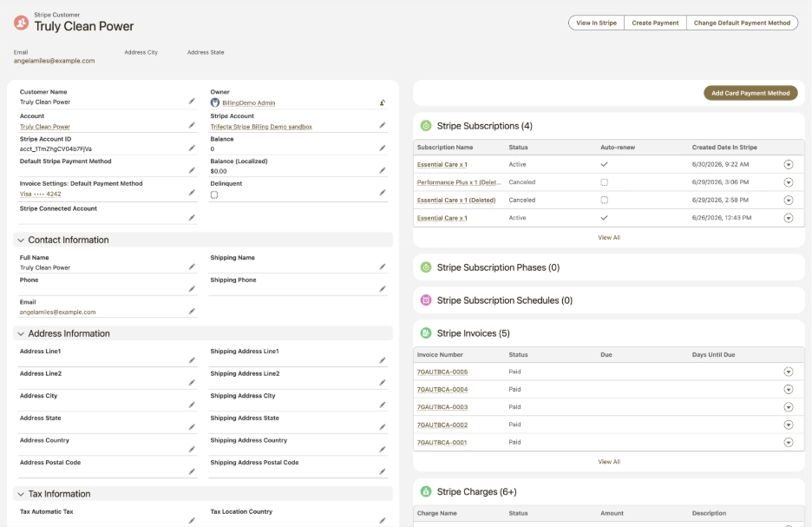Edit Address City pencil icon
Viewport: 812px width, 527px height.
pos(192,405)
